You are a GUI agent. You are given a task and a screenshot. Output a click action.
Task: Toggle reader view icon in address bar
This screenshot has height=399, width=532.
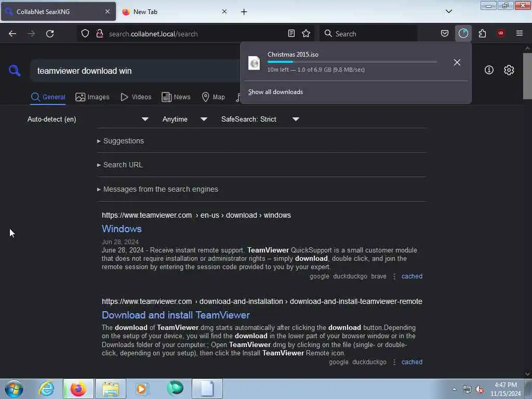click(x=291, y=33)
